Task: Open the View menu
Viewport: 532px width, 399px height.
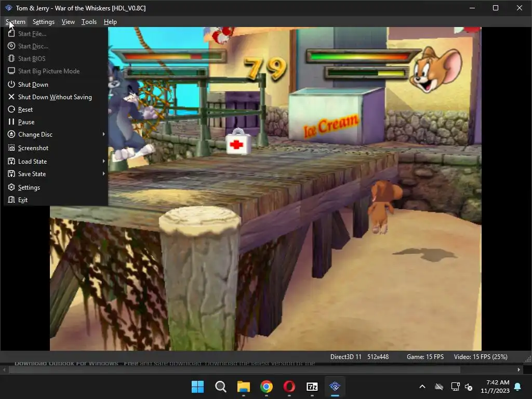Action: [68, 22]
